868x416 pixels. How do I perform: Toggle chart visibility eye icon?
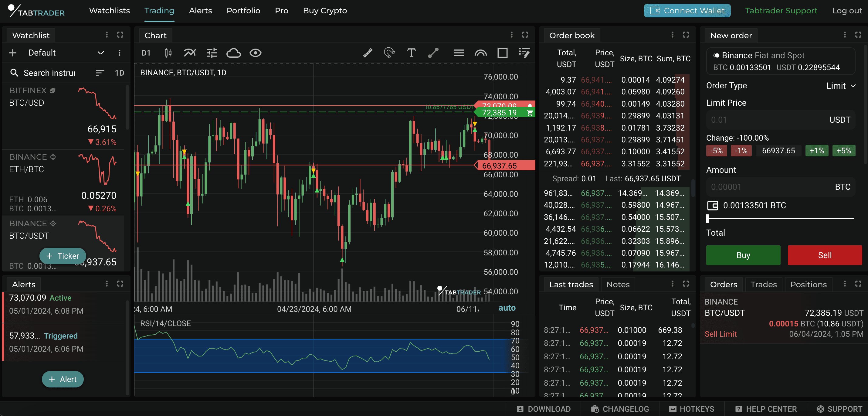click(256, 53)
